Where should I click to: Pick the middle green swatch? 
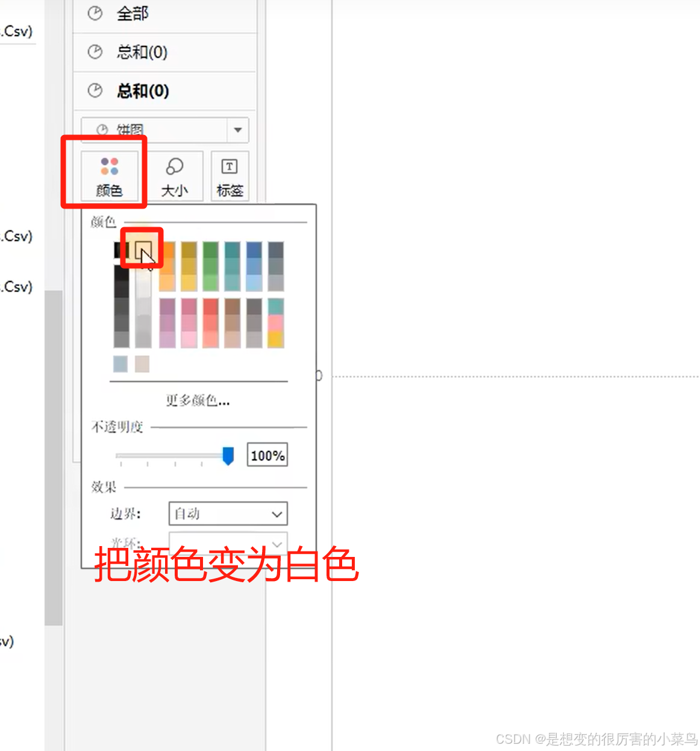pos(211,266)
